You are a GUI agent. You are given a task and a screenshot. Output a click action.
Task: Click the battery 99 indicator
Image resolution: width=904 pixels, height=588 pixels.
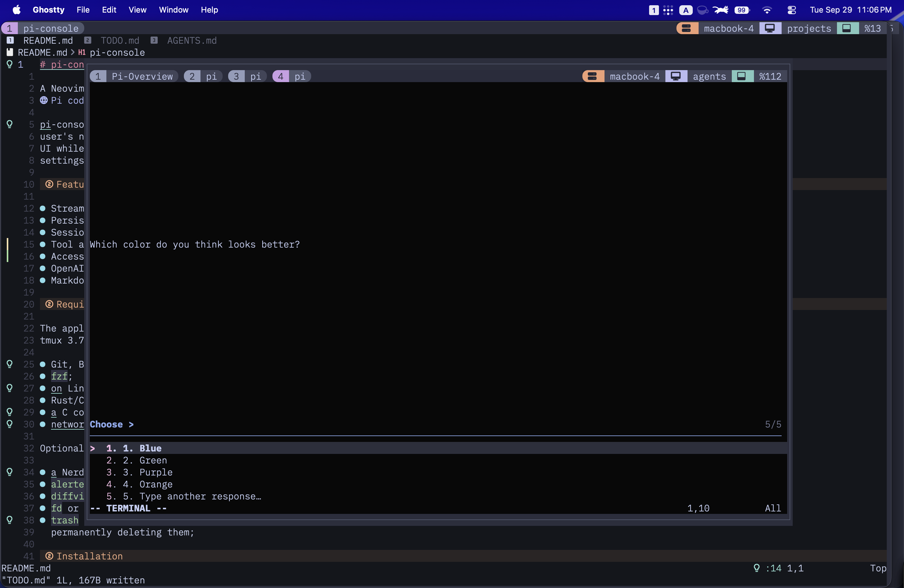point(742,10)
